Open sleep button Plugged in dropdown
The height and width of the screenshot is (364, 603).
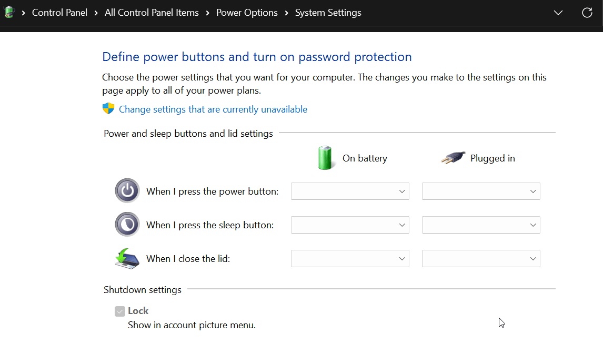[x=481, y=225]
